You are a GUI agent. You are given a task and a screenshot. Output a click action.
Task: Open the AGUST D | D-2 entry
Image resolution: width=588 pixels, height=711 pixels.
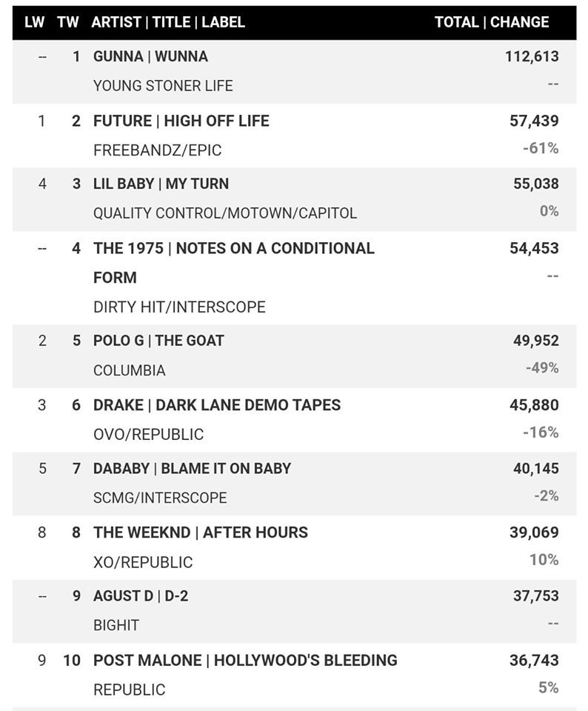pos(140,595)
